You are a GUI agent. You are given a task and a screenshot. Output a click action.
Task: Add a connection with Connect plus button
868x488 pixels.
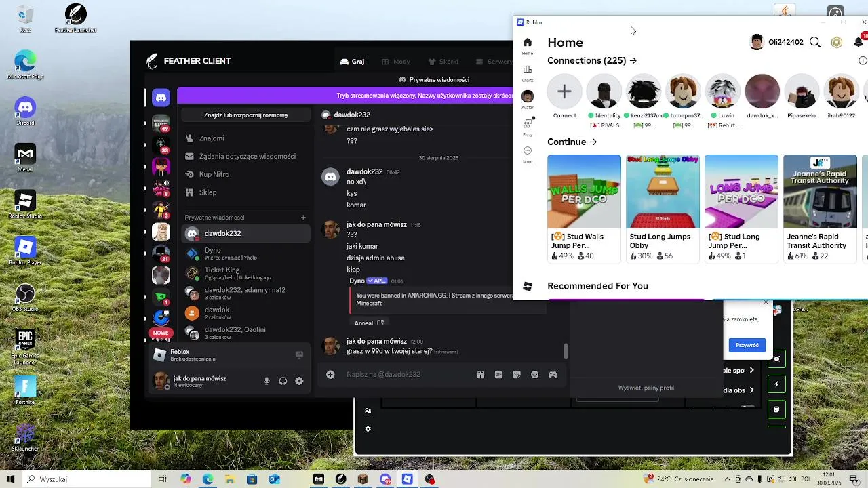point(564,91)
